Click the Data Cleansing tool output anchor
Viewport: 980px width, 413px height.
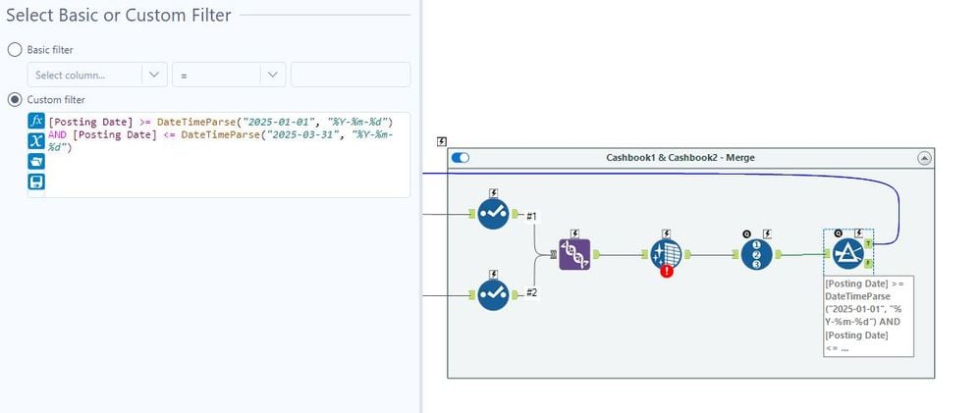[x=687, y=254]
